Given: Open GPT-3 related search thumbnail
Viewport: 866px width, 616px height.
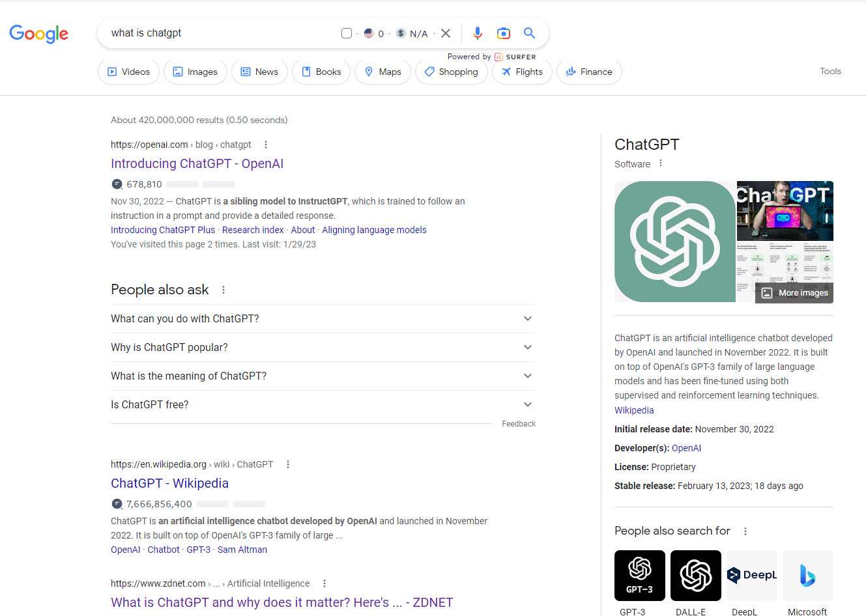Looking at the screenshot, I should pyautogui.click(x=640, y=576).
